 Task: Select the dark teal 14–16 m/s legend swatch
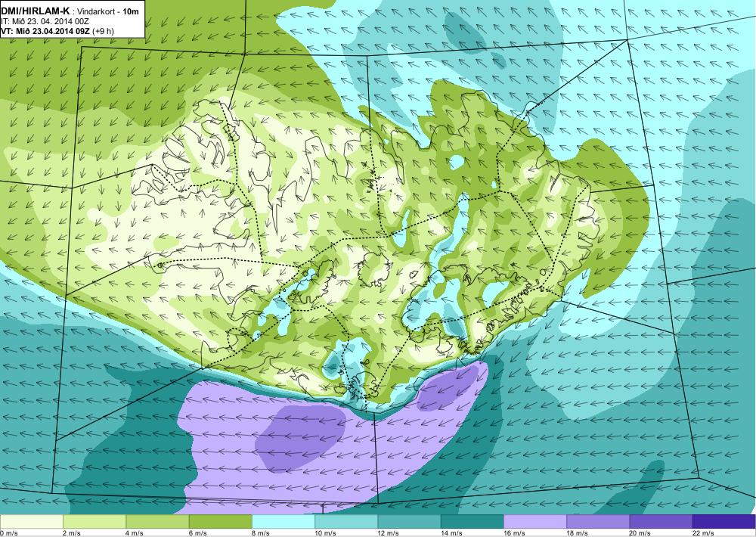[472, 522]
